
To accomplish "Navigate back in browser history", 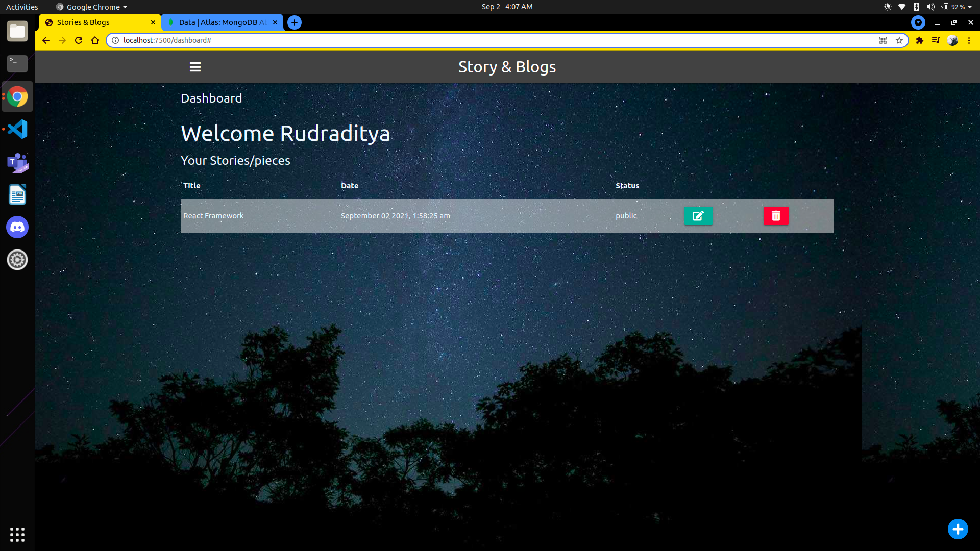I will coord(46,40).
